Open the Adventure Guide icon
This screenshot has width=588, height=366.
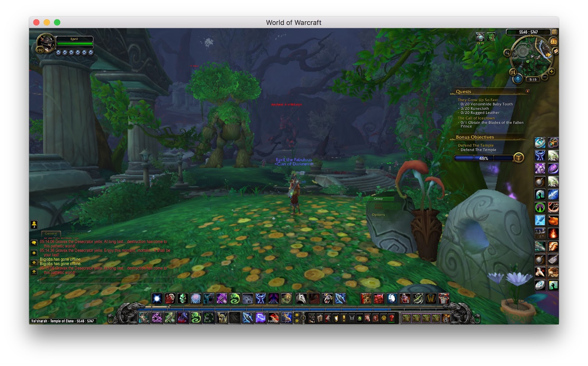tap(376, 318)
